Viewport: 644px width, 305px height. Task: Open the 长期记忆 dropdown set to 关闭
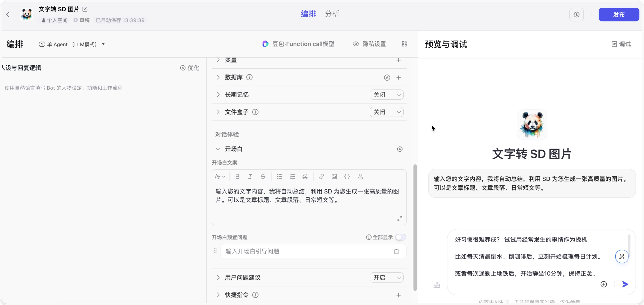[x=386, y=95]
